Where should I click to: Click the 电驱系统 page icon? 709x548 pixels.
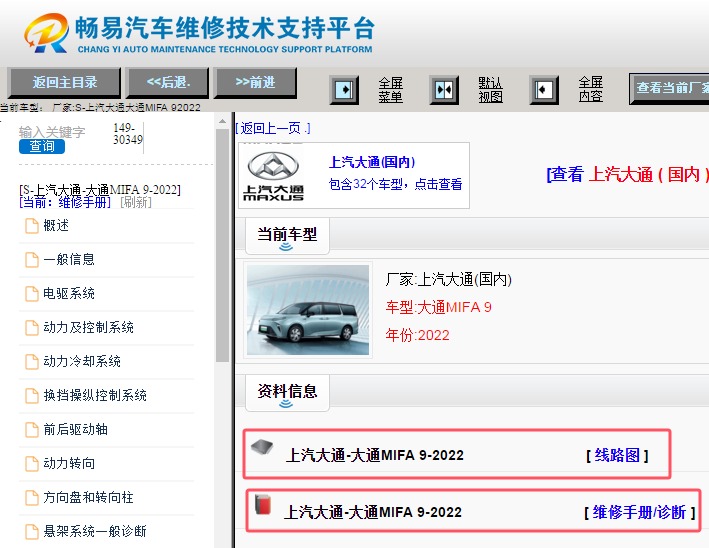point(32,293)
